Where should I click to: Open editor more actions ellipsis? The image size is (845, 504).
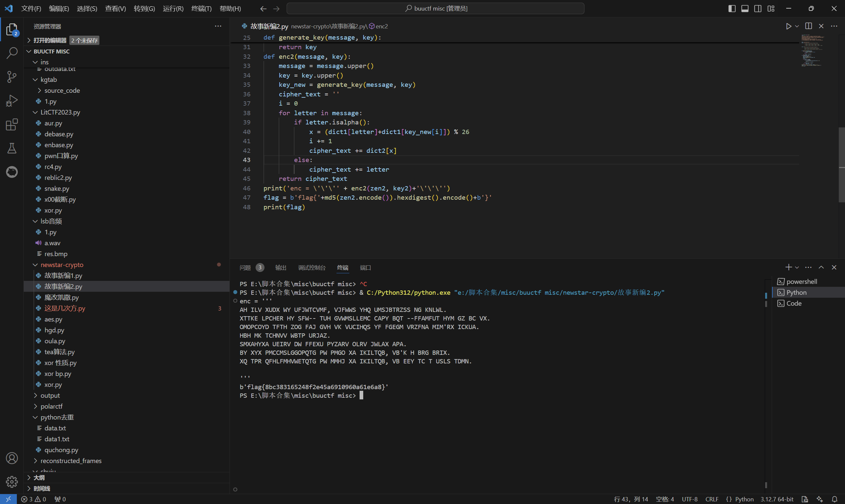[834, 26]
